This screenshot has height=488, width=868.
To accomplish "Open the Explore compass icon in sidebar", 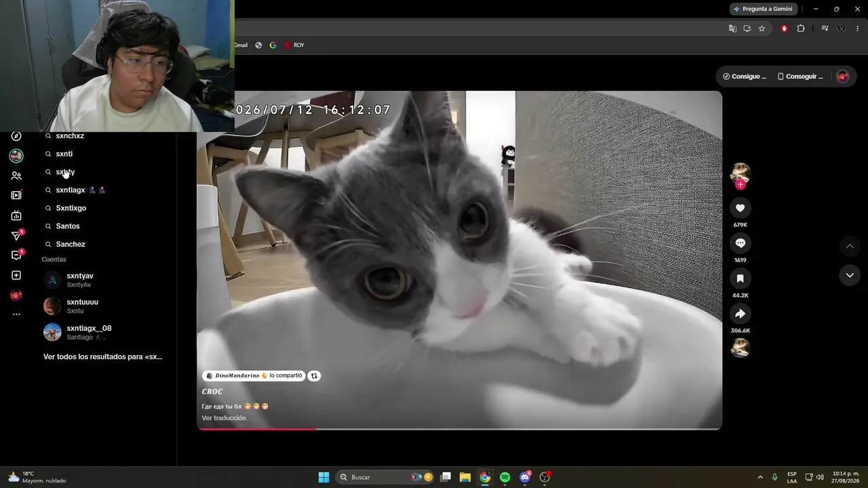I will pyautogui.click(x=16, y=136).
